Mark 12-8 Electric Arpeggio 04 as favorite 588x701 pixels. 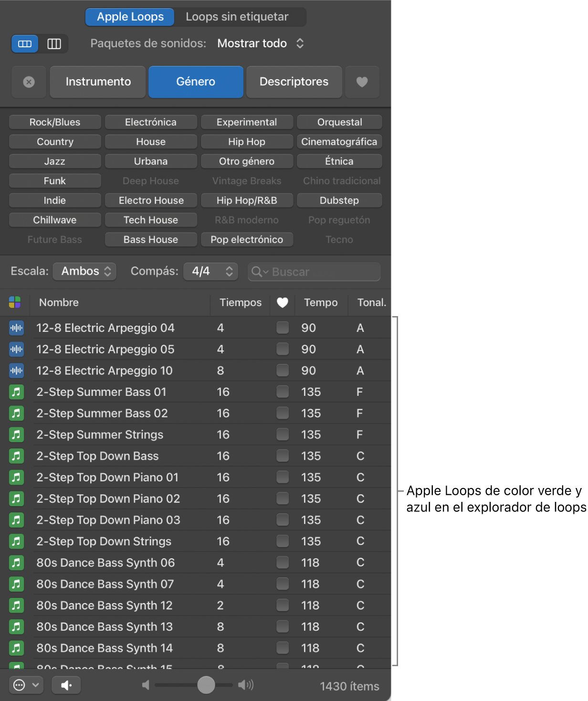[283, 328]
